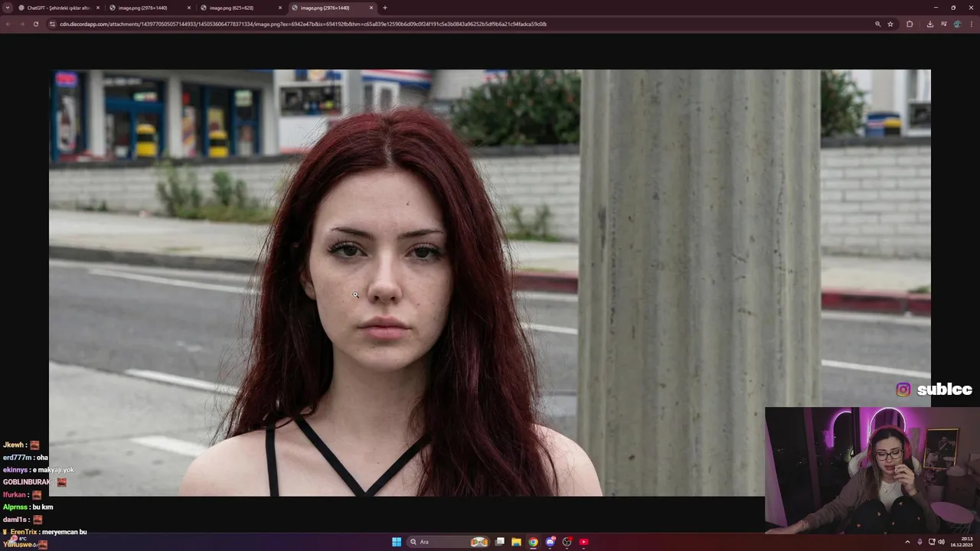Reload the current page
980x551 pixels.
(x=35, y=24)
